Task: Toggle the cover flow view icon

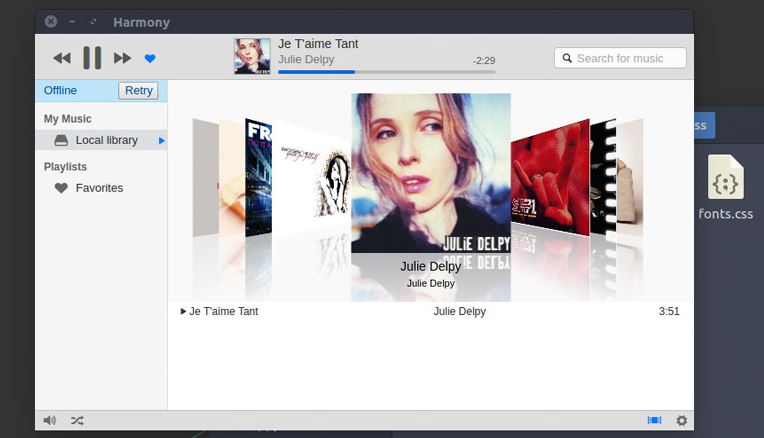Action: coord(654,420)
